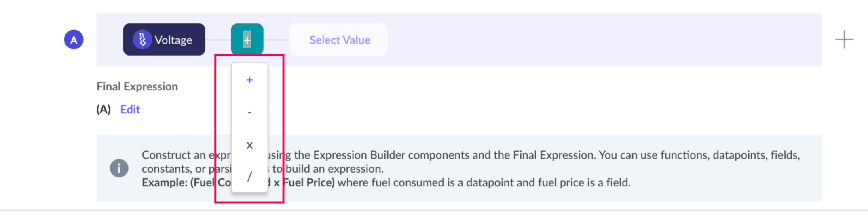This screenshot has height=215, width=868.
Task: Click dashed connector between Voltage and operator
Action: click(218, 40)
